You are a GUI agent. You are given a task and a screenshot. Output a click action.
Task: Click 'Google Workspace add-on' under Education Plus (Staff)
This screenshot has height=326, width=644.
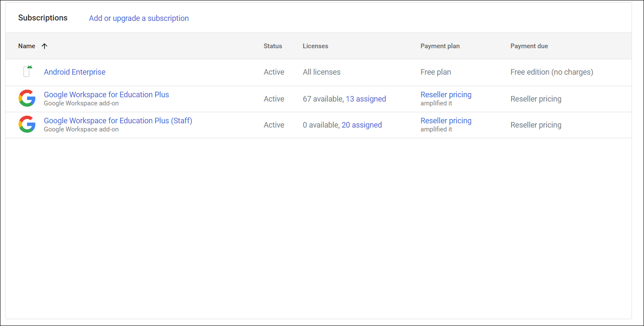point(81,129)
